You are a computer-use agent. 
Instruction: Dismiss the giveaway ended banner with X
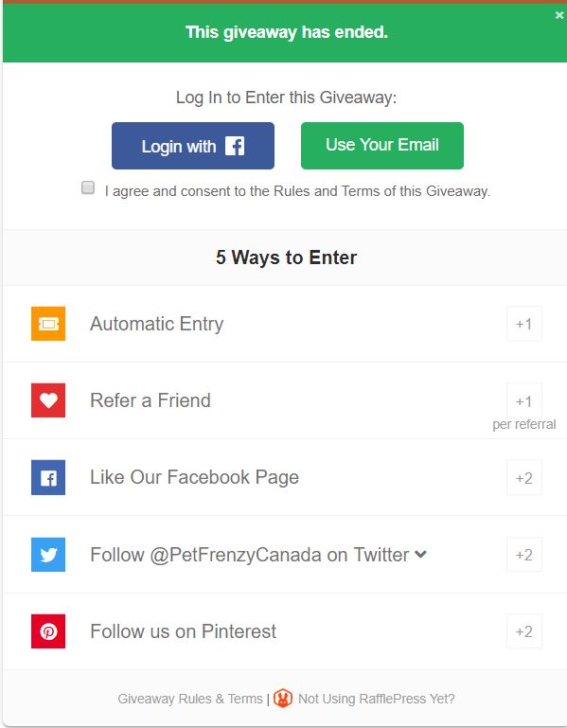pyautogui.click(x=559, y=15)
